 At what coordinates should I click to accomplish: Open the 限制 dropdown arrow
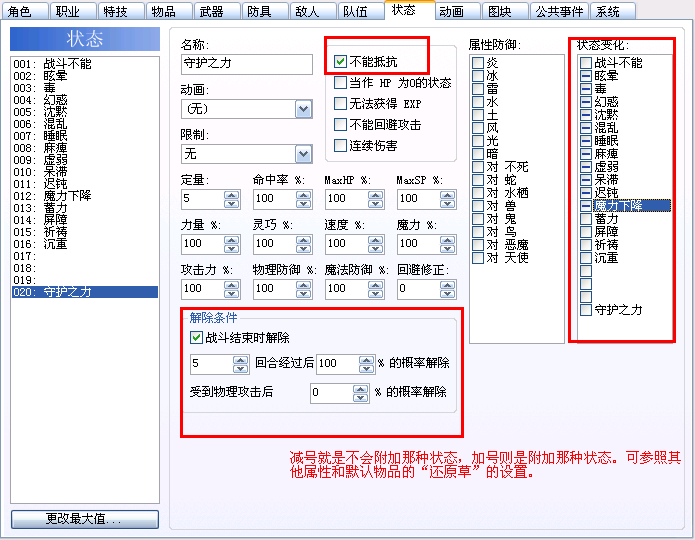304,154
